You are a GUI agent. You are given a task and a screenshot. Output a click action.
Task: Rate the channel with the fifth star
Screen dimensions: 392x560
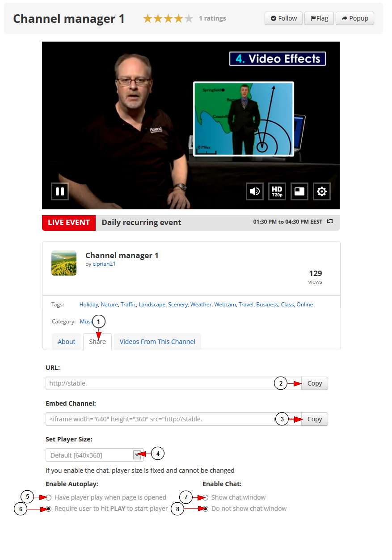[189, 18]
